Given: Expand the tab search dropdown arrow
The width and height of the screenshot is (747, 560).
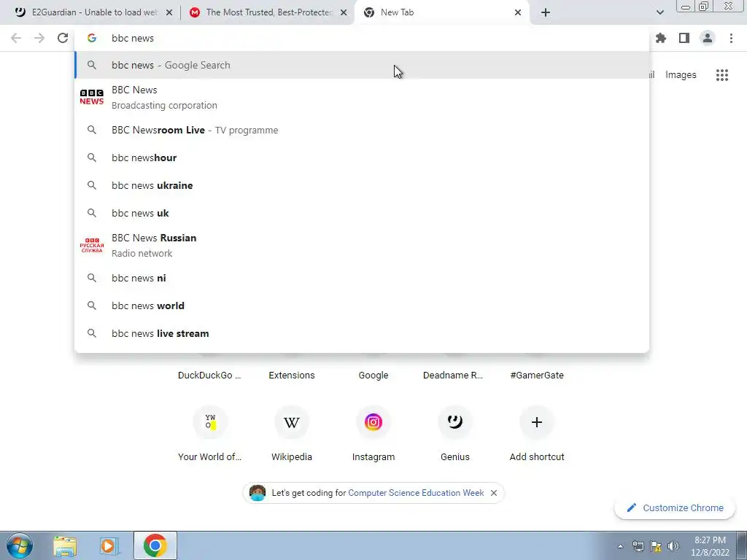Looking at the screenshot, I should point(659,12).
